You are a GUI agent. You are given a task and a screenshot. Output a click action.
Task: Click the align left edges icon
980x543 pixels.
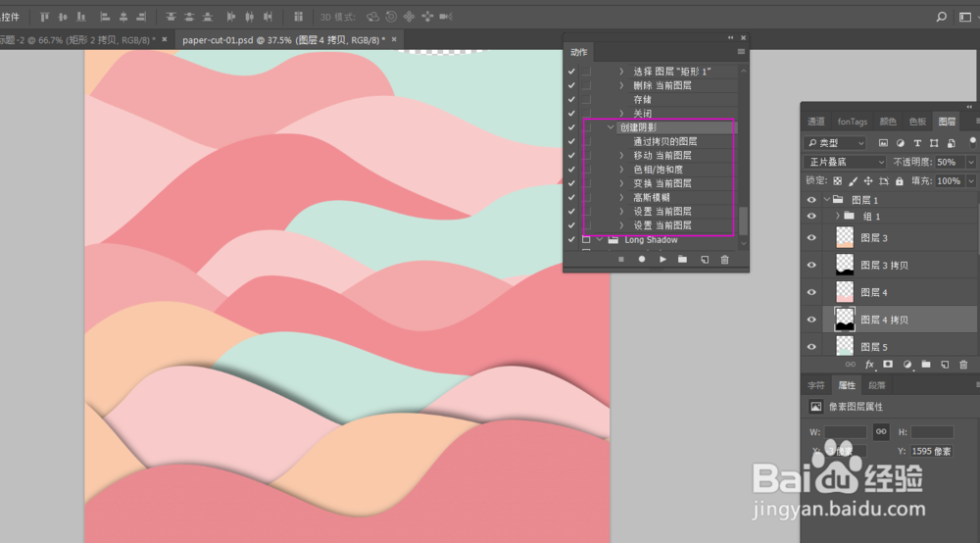pos(105,17)
